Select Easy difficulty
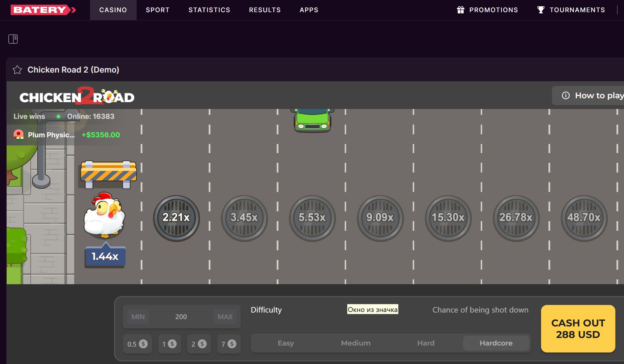This screenshot has height=364, width=624. coord(286,343)
